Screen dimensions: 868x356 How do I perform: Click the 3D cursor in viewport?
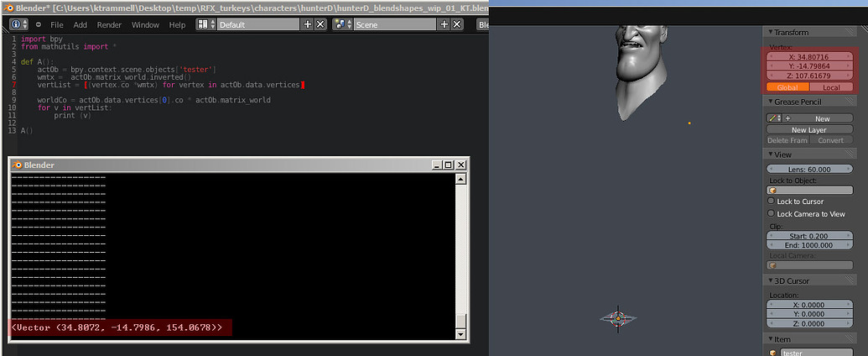618,318
